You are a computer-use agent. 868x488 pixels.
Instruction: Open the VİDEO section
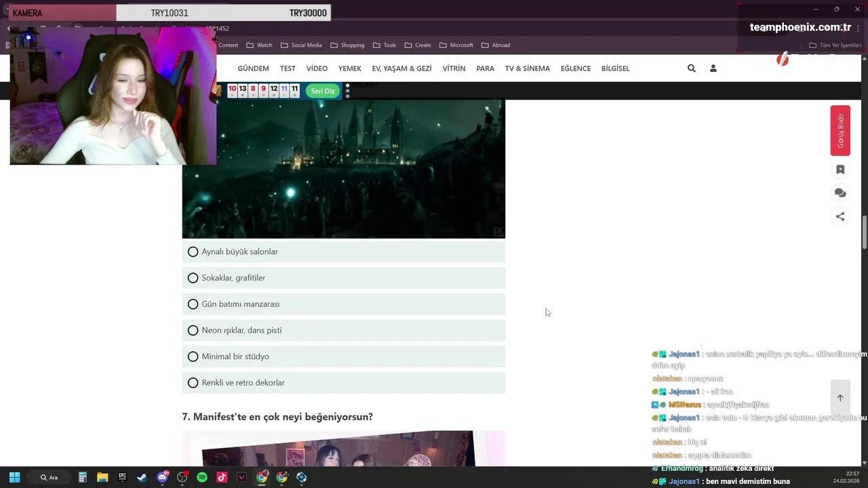pyautogui.click(x=317, y=68)
